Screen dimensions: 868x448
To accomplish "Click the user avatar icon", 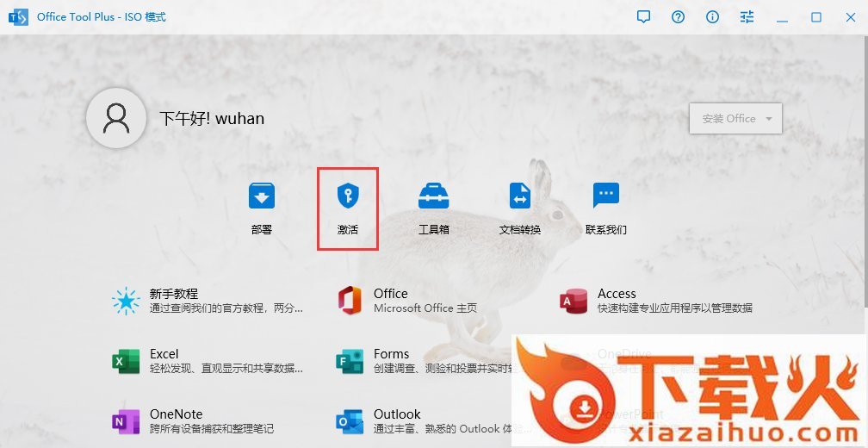I will (x=116, y=118).
